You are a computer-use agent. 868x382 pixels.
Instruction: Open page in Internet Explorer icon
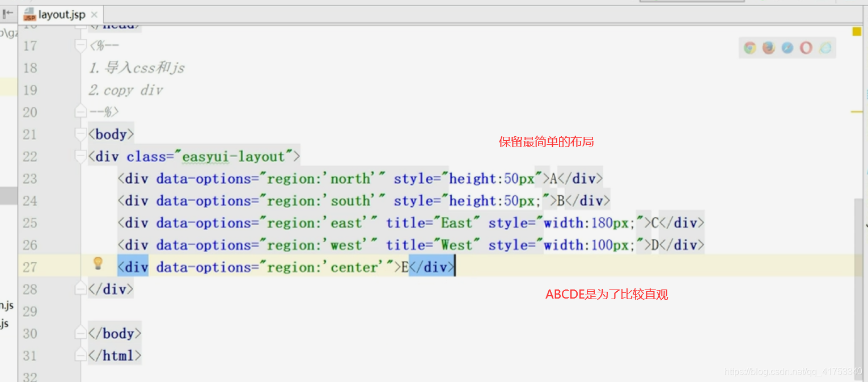coord(825,48)
